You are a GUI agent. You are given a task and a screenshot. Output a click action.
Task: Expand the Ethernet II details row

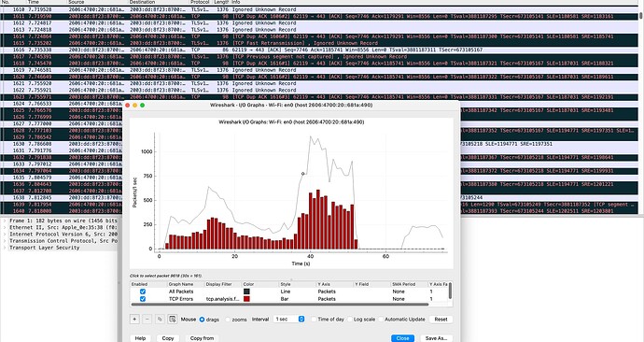pos(5,227)
